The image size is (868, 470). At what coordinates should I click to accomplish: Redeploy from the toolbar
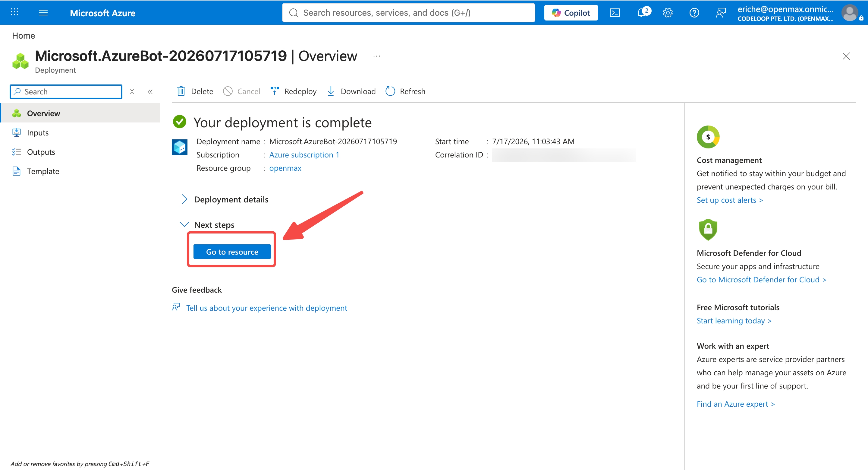293,91
